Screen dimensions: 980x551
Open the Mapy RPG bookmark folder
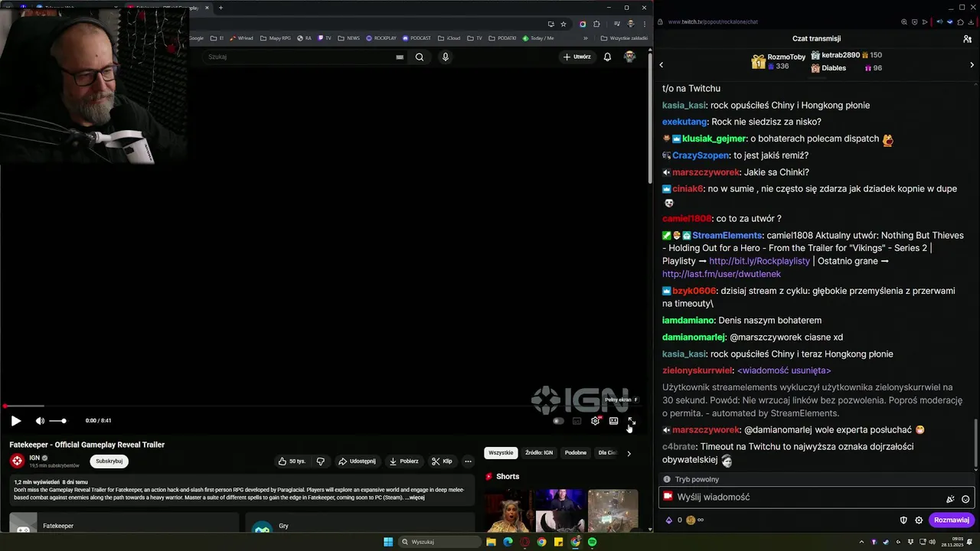276,37
